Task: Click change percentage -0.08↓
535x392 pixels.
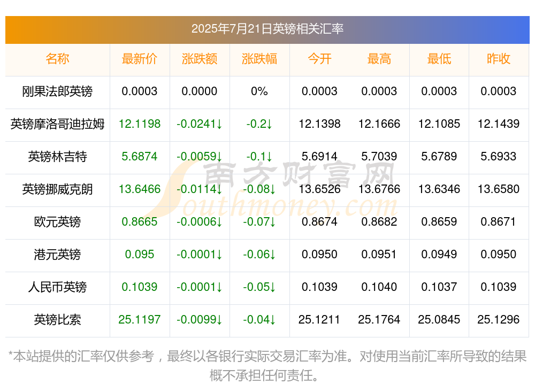Action: pyautogui.click(x=259, y=189)
